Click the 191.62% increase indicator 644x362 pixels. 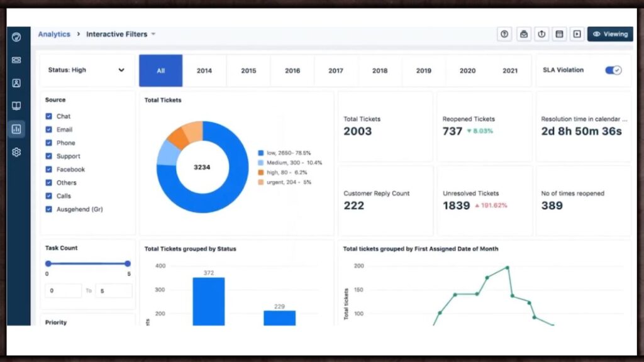point(491,206)
